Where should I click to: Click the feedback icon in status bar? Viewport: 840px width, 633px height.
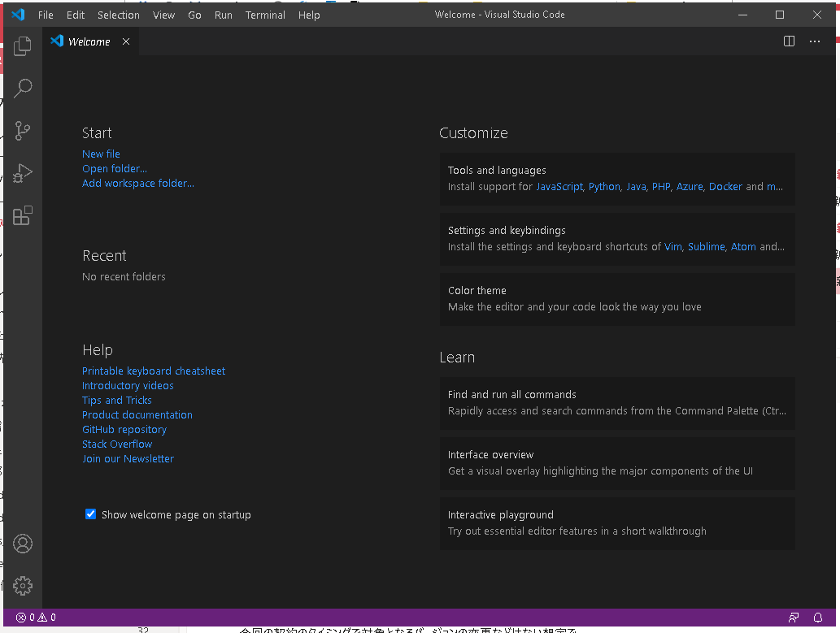(794, 618)
